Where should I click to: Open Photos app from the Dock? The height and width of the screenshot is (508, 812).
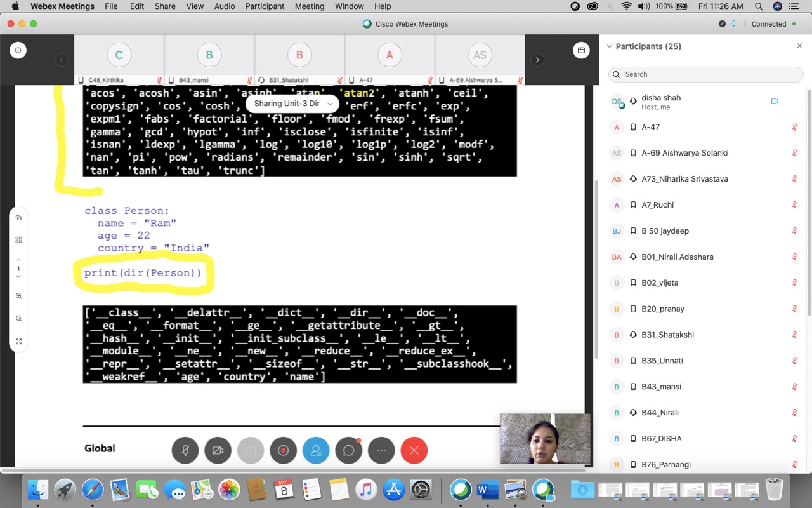pyautogui.click(x=229, y=490)
